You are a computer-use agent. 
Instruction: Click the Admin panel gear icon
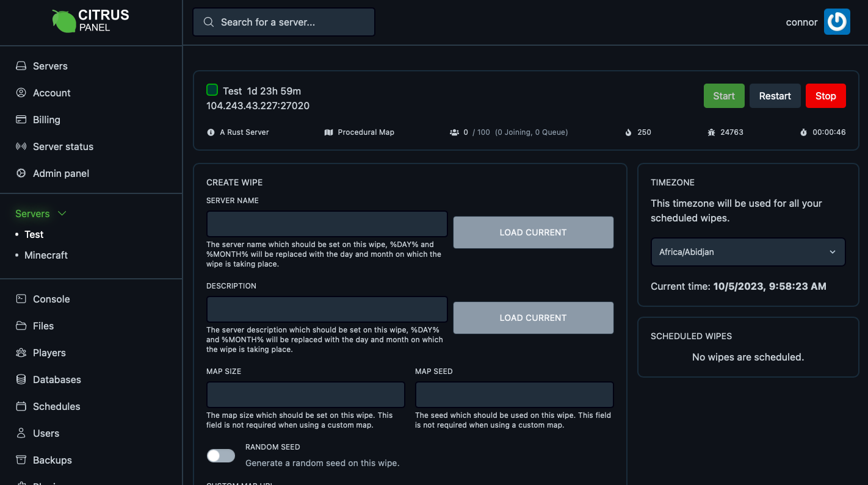click(x=21, y=173)
